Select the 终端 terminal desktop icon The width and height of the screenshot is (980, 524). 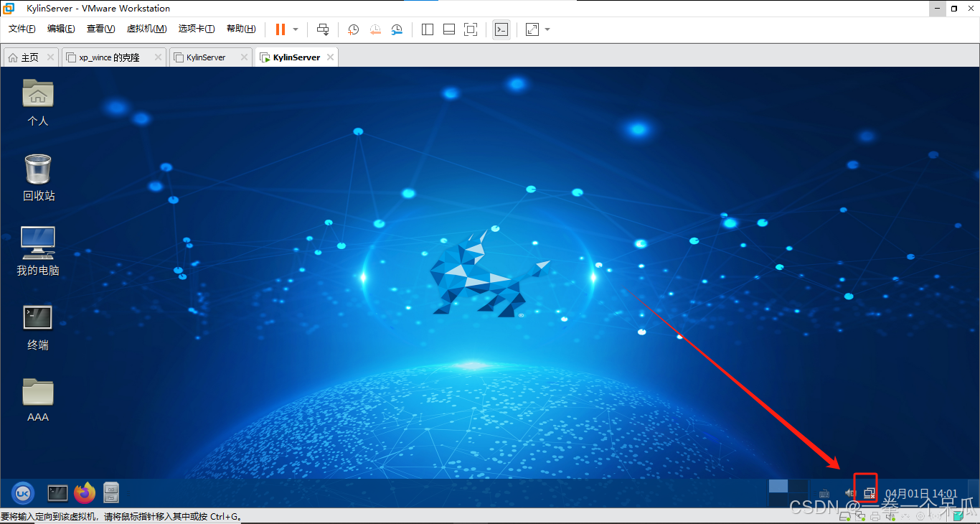pos(38,327)
